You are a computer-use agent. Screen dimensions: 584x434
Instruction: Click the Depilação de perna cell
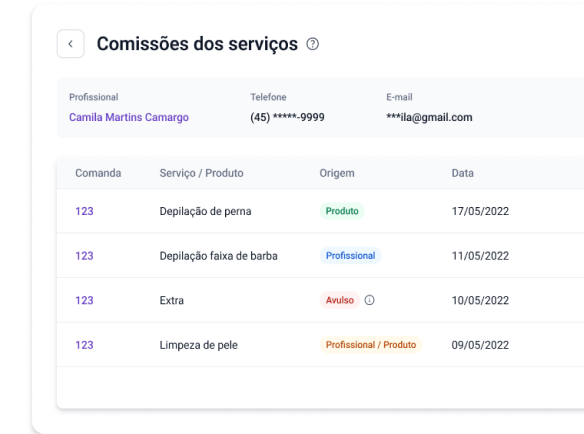click(x=205, y=211)
